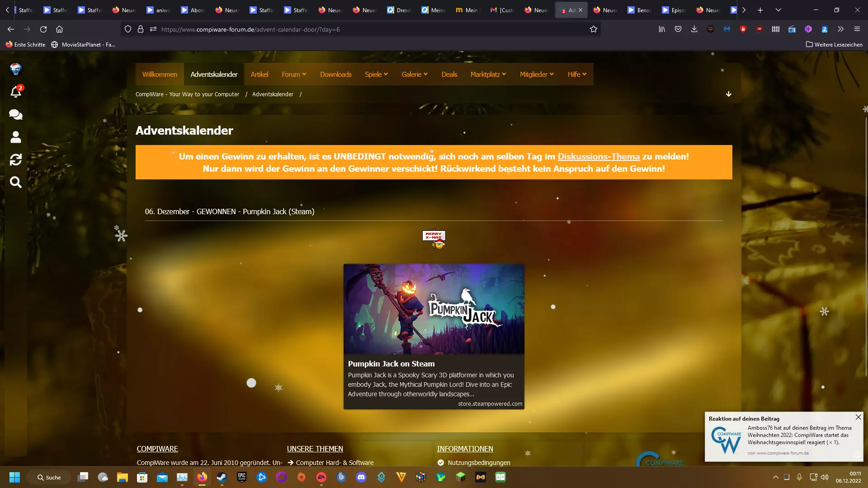Open Epic Games Launcher from the taskbar
868x488 pixels.
[x=242, y=477]
